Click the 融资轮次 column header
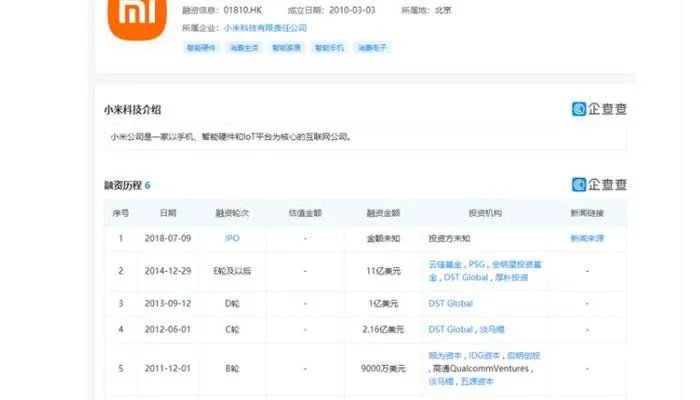Screen dimensions: 700x400 tap(232, 213)
